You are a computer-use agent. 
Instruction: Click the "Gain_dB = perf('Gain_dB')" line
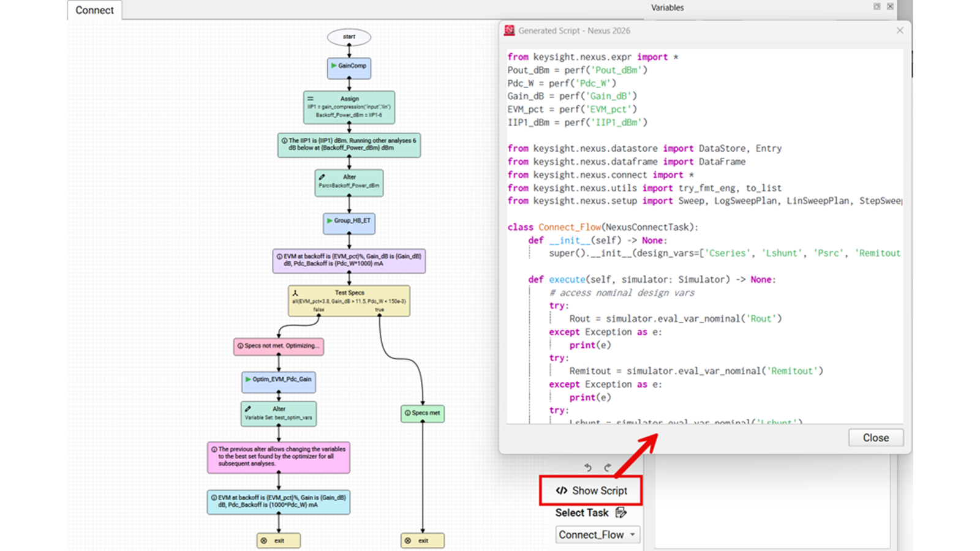pos(572,96)
